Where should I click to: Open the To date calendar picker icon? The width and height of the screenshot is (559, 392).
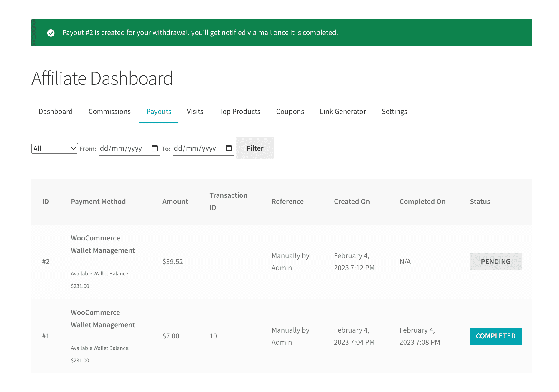pyautogui.click(x=229, y=148)
